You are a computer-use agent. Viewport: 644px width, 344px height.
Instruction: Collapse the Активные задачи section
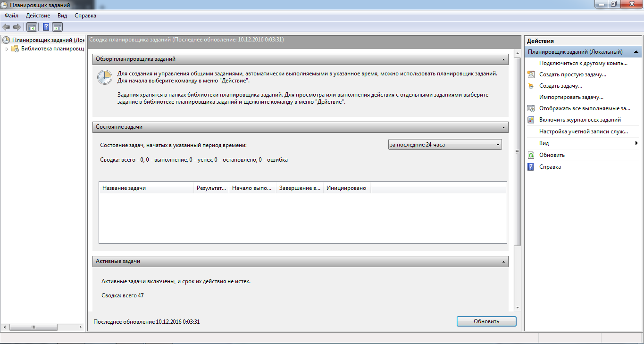(504, 262)
